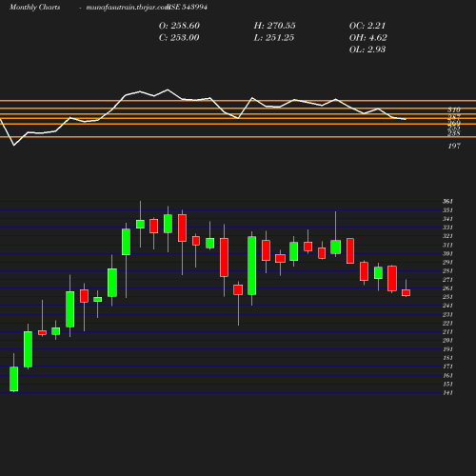The height and width of the screenshot is (476, 476).
Task: Click the "OC: 2.21" reading
Action: click(x=367, y=26)
